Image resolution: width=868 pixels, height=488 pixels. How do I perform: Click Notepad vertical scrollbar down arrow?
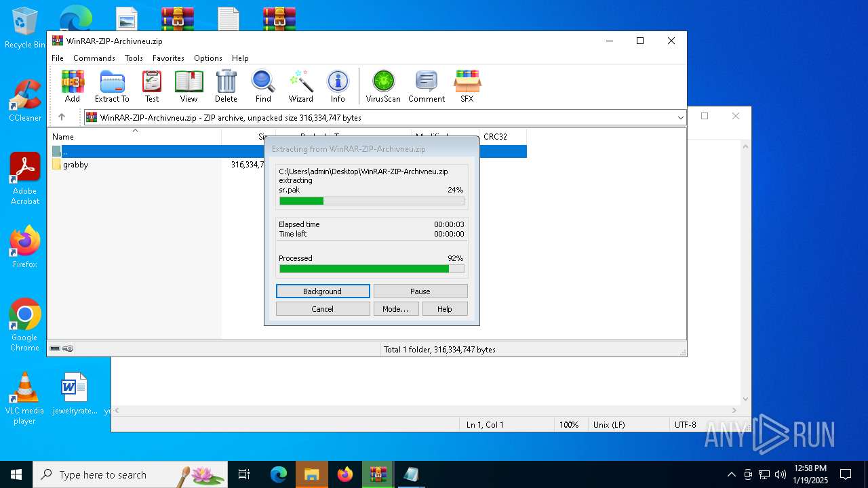click(745, 399)
